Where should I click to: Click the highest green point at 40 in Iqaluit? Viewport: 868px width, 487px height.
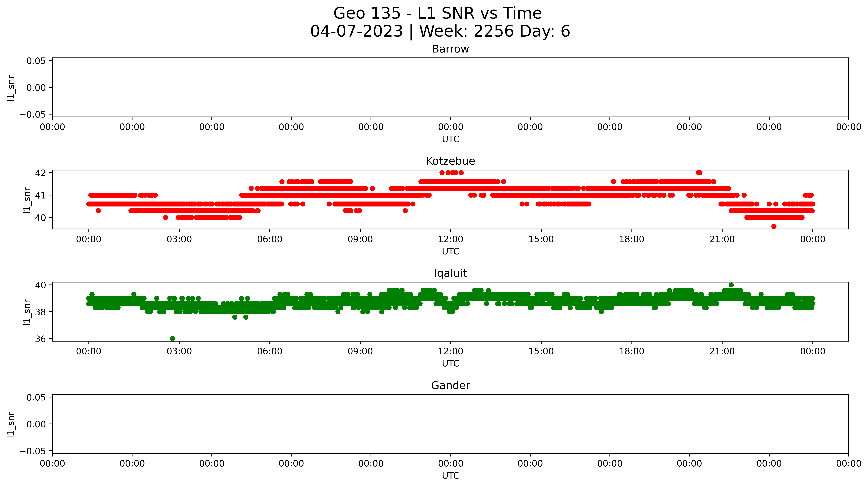(731, 285)
